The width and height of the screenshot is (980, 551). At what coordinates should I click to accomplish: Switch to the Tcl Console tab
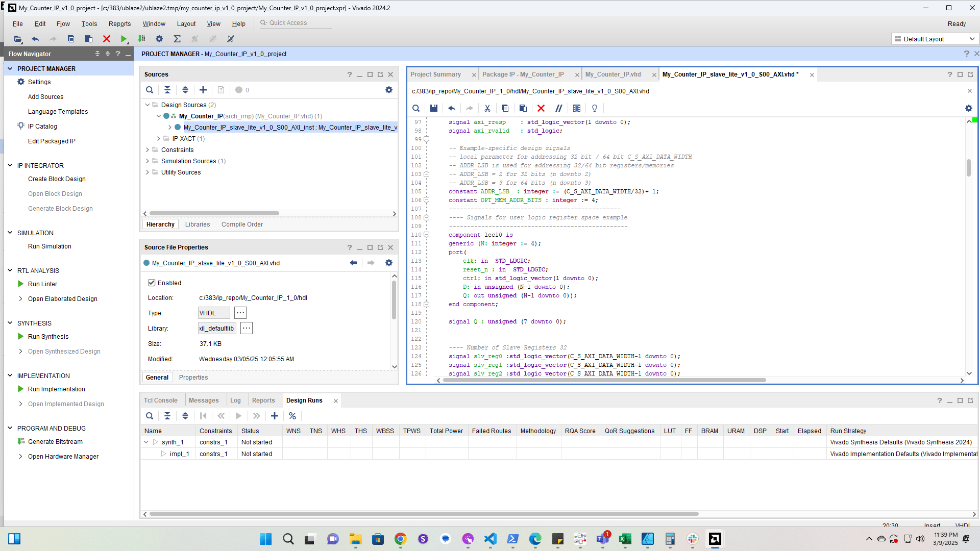(x=160, y=400)
